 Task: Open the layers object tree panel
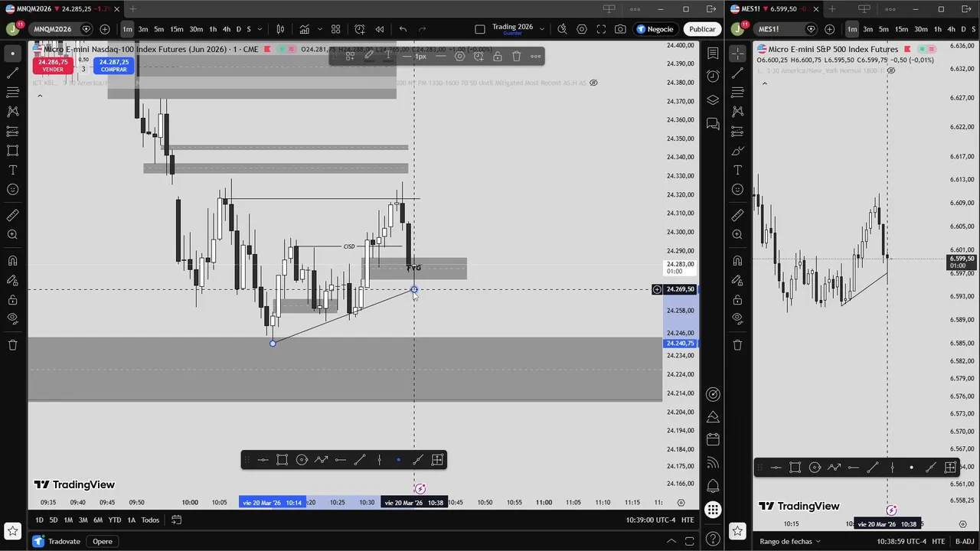[713, 99]
